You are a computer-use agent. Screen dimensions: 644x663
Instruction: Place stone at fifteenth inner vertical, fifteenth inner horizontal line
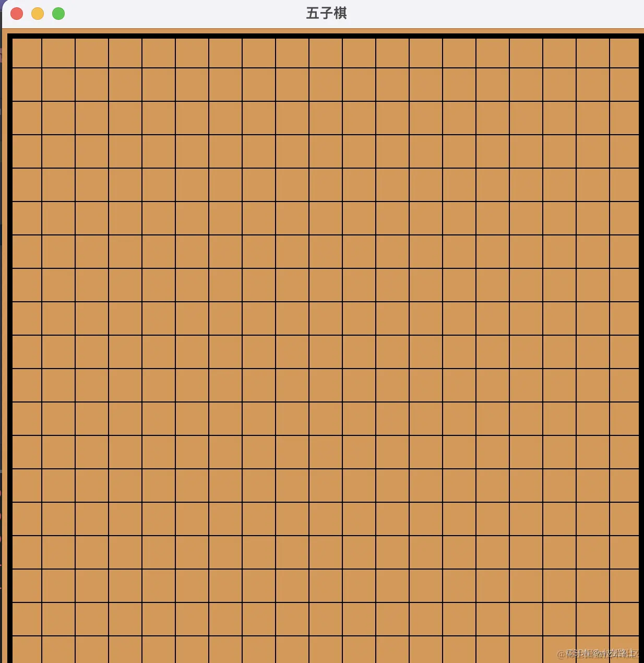[509, 536]
